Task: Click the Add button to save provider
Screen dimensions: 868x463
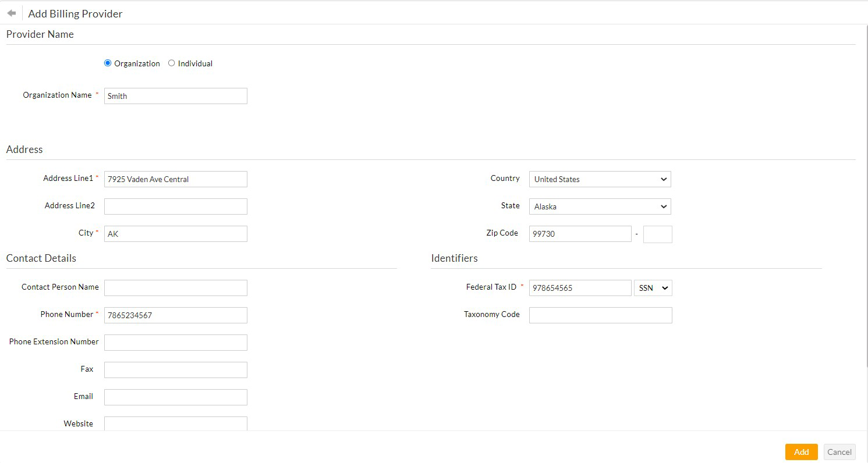Action: (x=801, y=451)
